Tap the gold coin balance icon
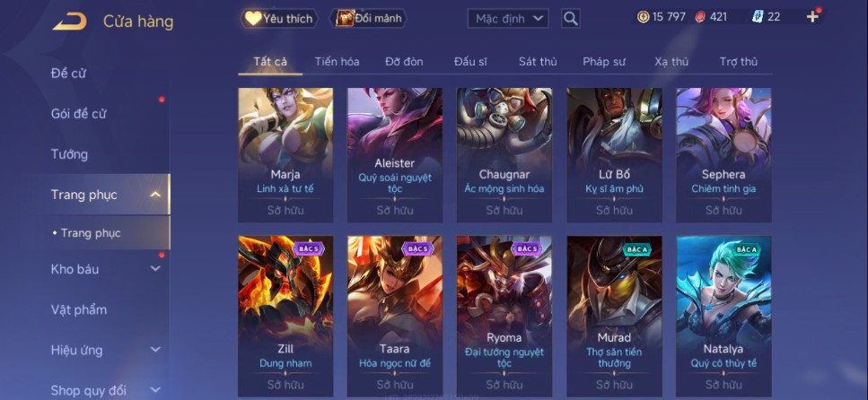This screenshot has width=868, height=400. click(643, 17)
